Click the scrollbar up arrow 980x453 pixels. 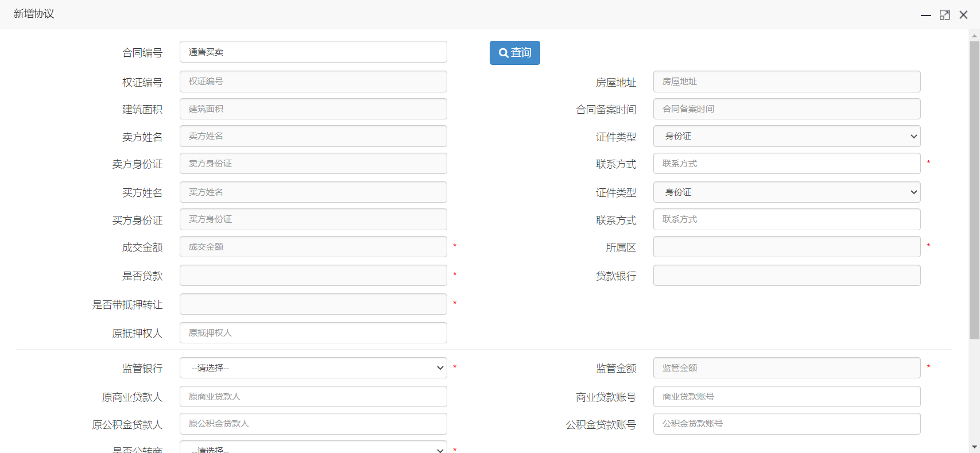click(974, 36)
